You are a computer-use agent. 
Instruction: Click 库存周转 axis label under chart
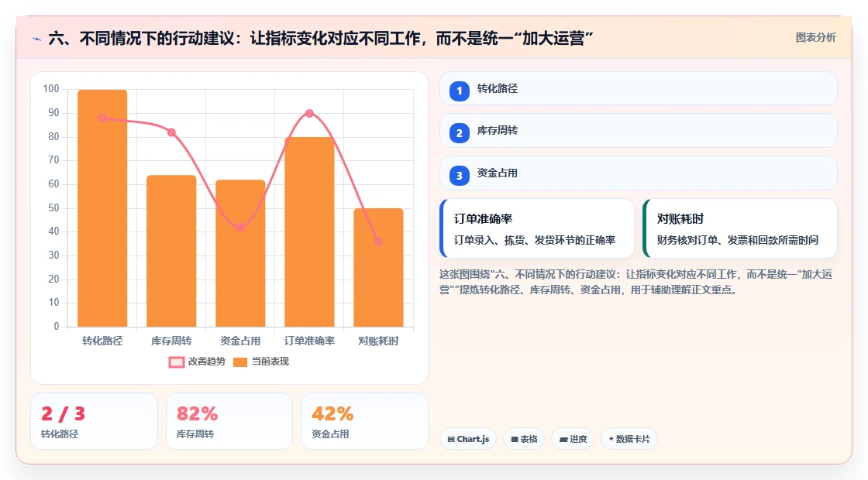(x=171, y=341)
